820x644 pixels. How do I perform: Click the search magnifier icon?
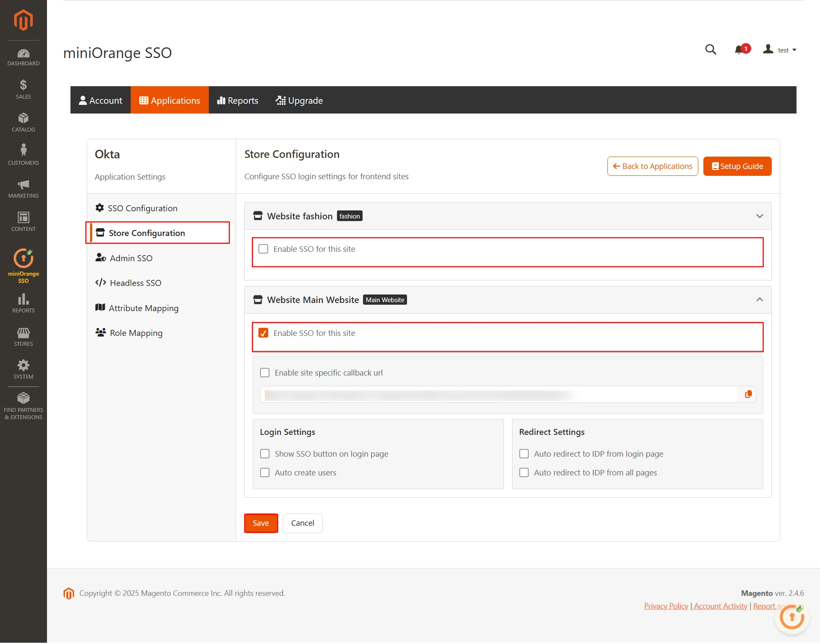click(x=710, y=50)
